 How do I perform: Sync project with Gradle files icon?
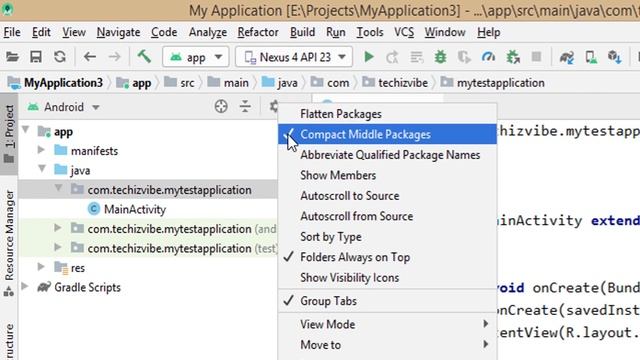click(x=567, y=57)
